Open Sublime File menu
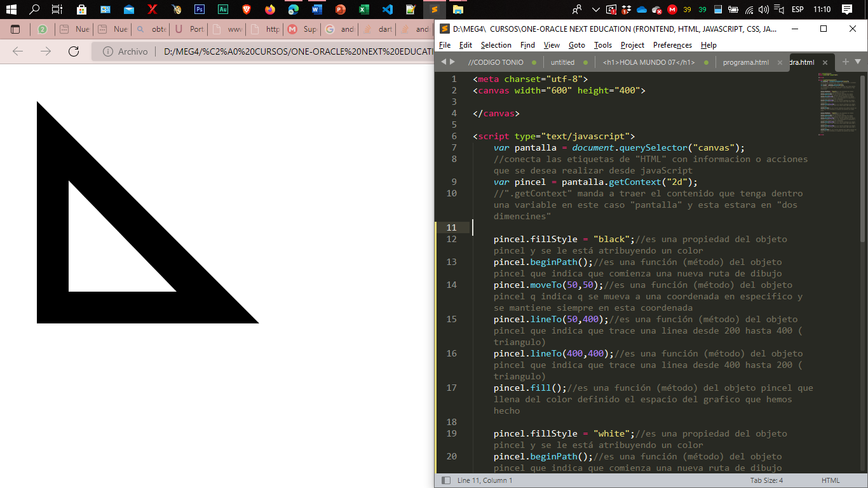The height and width of the screenshot is (488, 868). tap(445, 45)
